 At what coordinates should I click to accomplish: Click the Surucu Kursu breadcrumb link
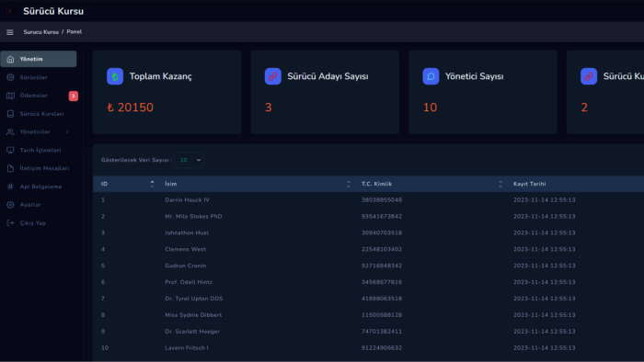coord(41,32)
